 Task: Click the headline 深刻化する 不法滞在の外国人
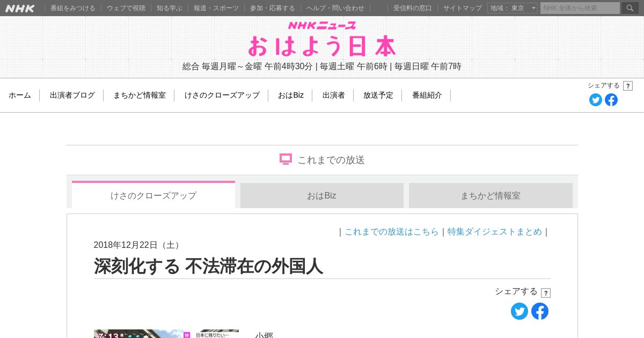208,266
